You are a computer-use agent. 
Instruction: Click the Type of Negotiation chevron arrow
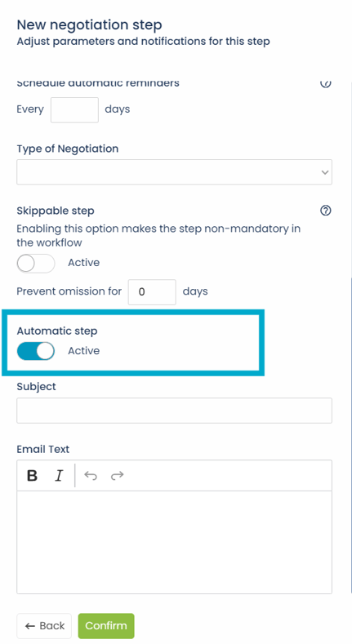(x=325, y=172)
